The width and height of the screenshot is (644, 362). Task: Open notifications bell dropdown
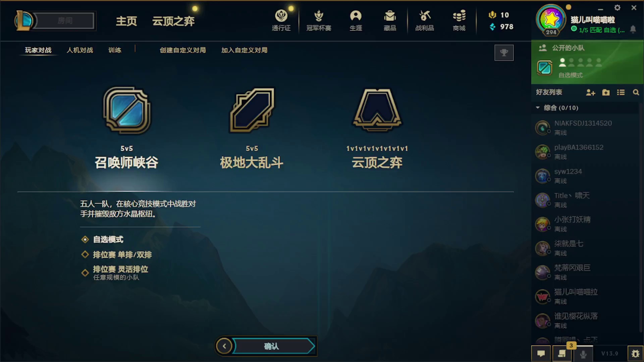[x=633, y=29]
